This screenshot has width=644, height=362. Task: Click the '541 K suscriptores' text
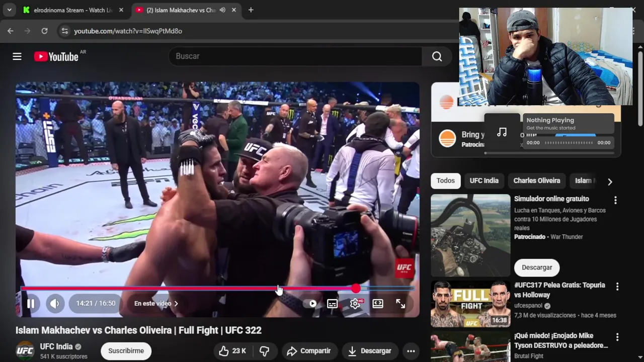(x=64, y=356)
